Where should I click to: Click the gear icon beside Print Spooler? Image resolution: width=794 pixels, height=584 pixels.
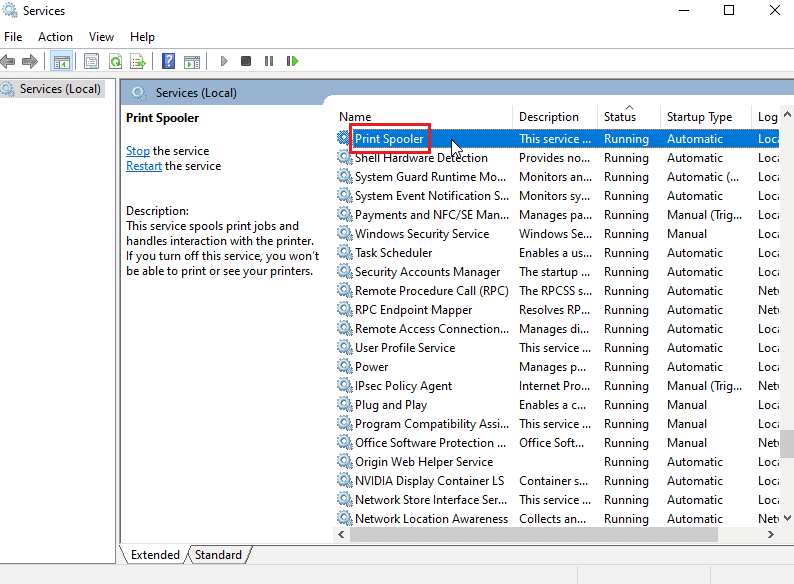click(x=344, y=138)
